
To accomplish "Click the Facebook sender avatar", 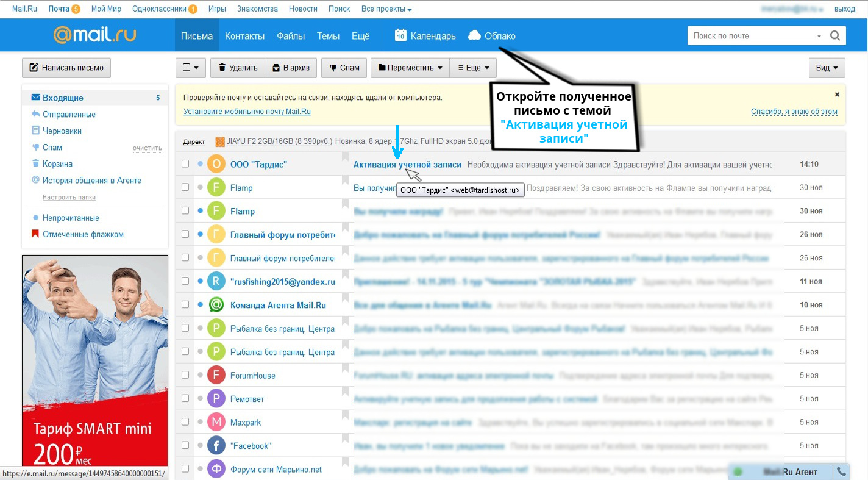I will click(x=216, y=446).
